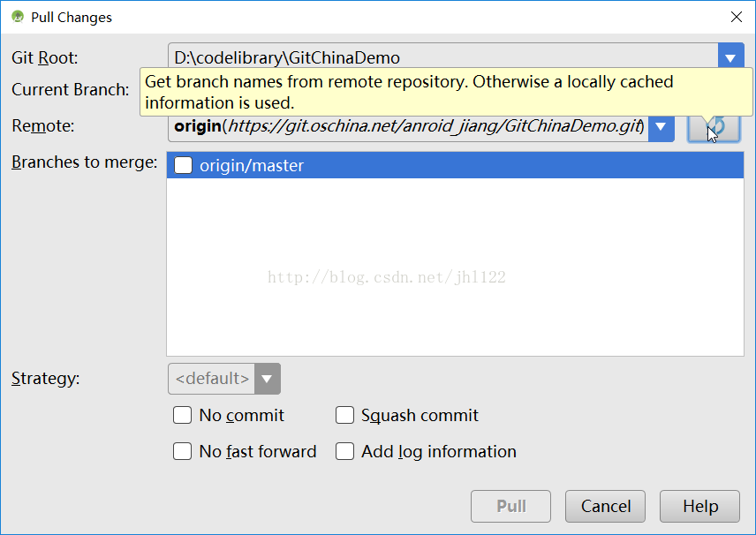Viewport: 756px width, 535px height.
Task: Tick the origin/master branch checkbox
Action: tap(183, 165)
